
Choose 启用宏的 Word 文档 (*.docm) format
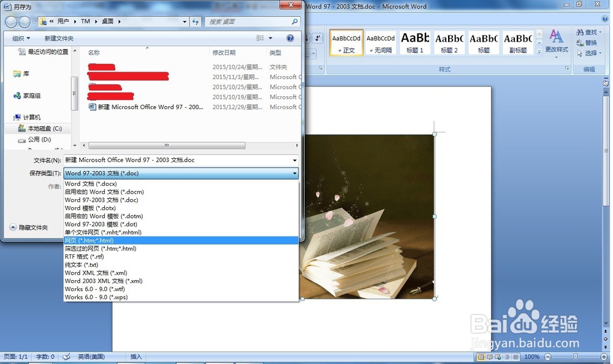tap(181, 192)
